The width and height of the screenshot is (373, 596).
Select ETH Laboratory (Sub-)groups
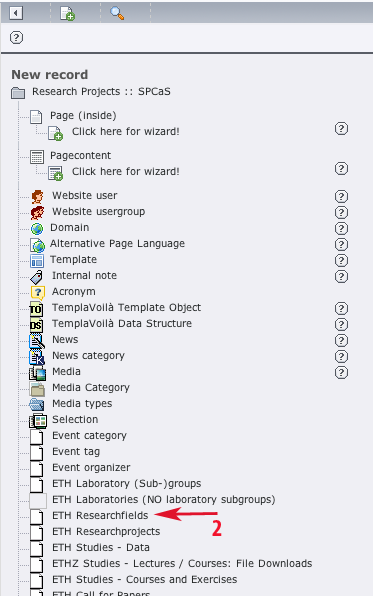[127, 483]
